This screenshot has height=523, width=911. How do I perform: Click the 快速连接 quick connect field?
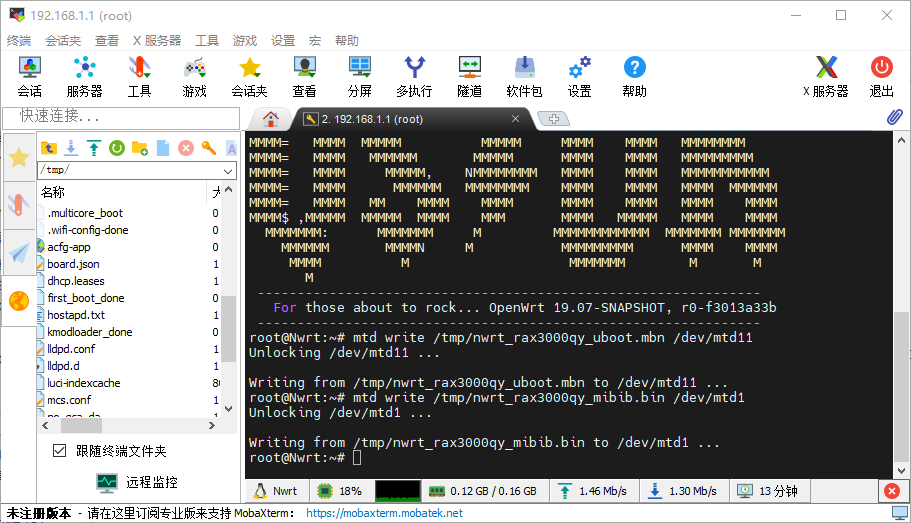[120, 117]
